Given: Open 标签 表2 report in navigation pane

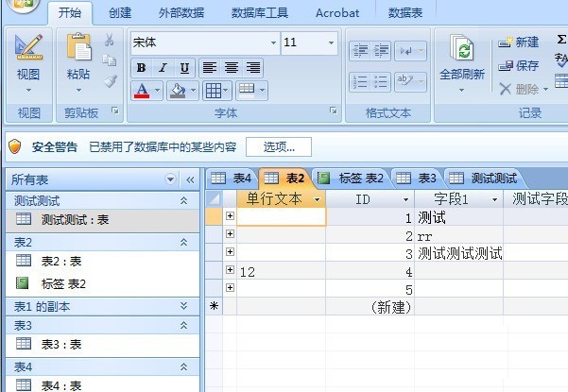Looking at the screenshot, I should 102,283.
